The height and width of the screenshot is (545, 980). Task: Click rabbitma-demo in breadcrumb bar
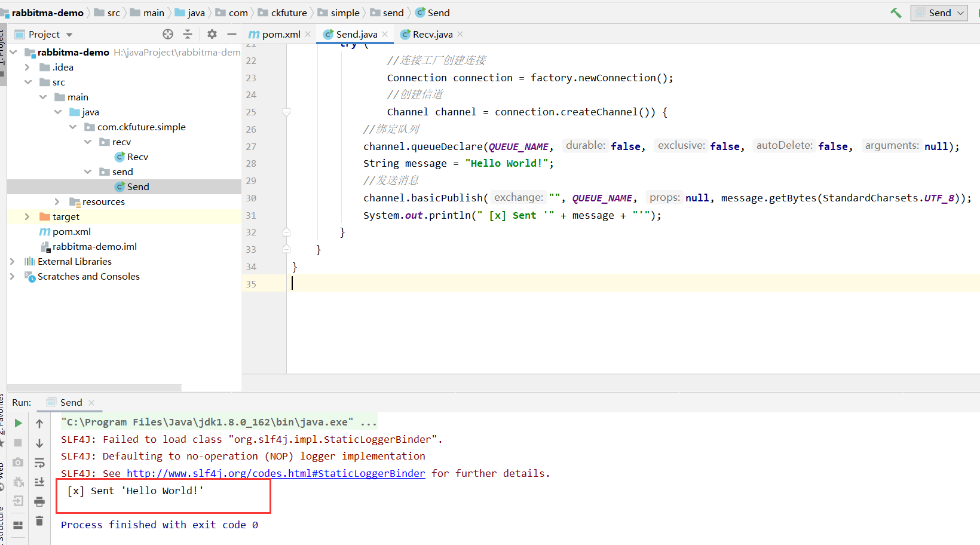(47, 13)
